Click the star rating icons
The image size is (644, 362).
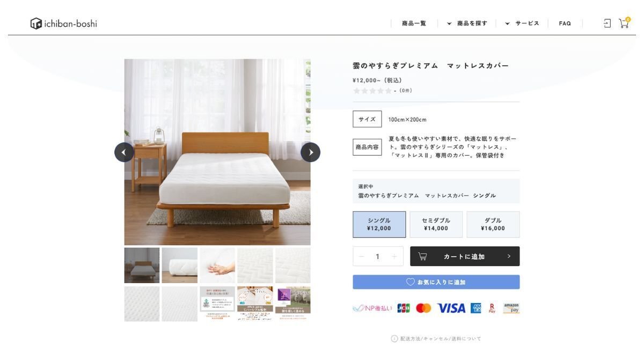click(x=372, y=91)
